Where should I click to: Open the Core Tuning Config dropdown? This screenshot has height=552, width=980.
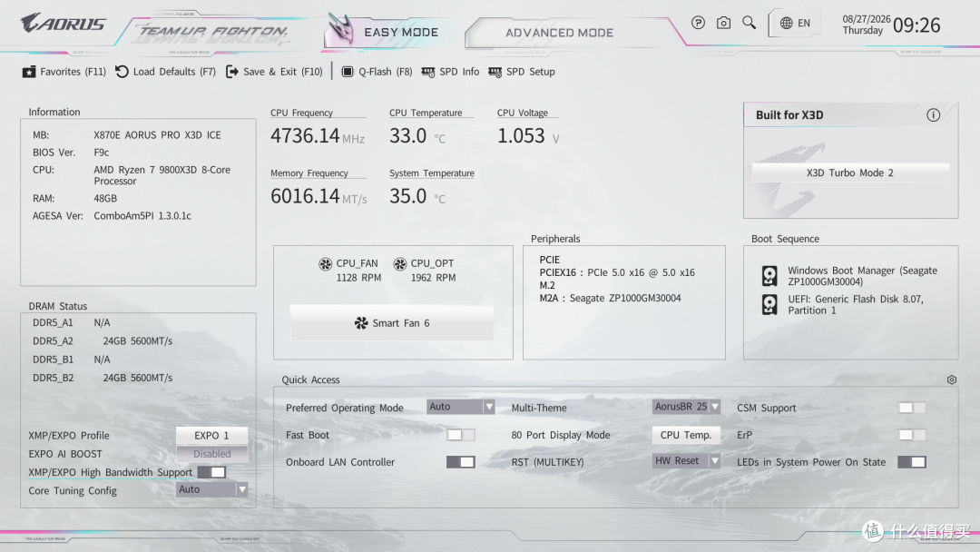[x=211, y=489]
